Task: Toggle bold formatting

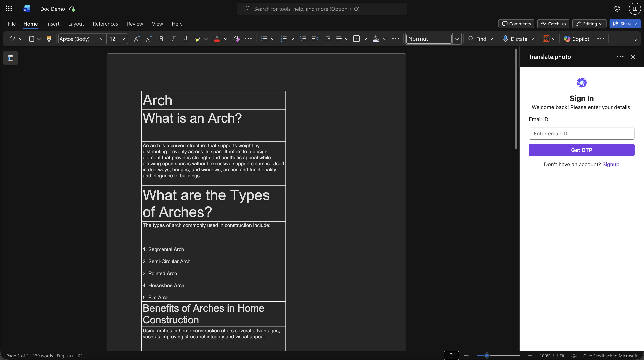Action: point(161,39)
